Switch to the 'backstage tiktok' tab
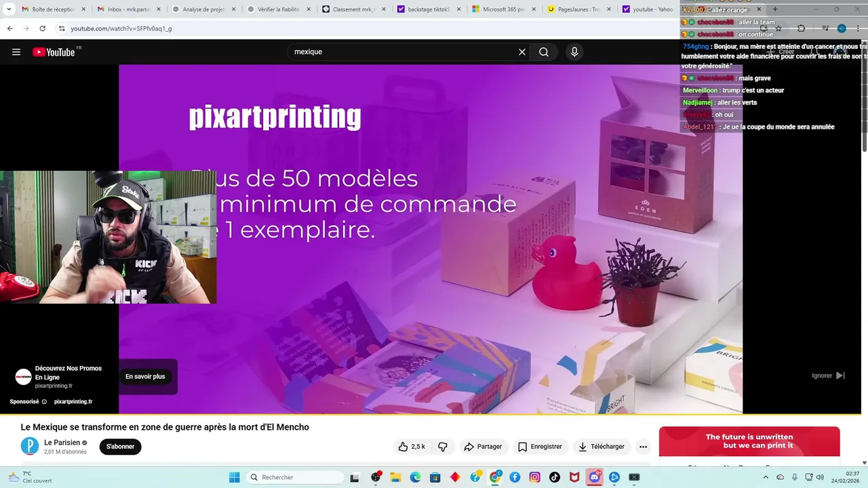Screen dimensions: 868x488 (x=423, y=9)
